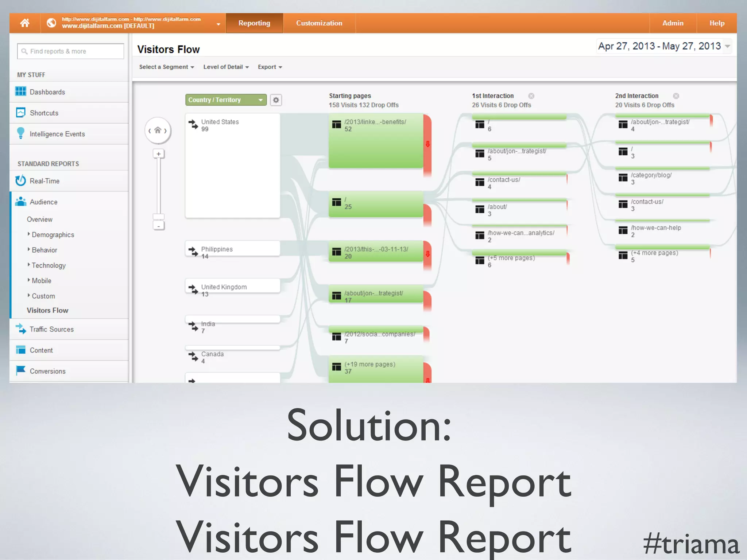The width and height of the screenshot is (747, 560).
Task: Click the Content icon in sidebar
Action: coord(21,350)
